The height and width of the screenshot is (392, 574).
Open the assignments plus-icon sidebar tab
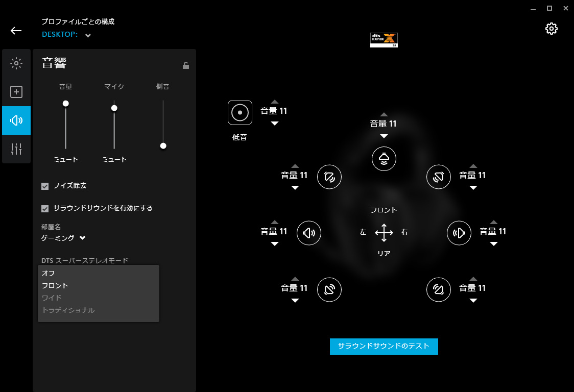tap(16, 92)
